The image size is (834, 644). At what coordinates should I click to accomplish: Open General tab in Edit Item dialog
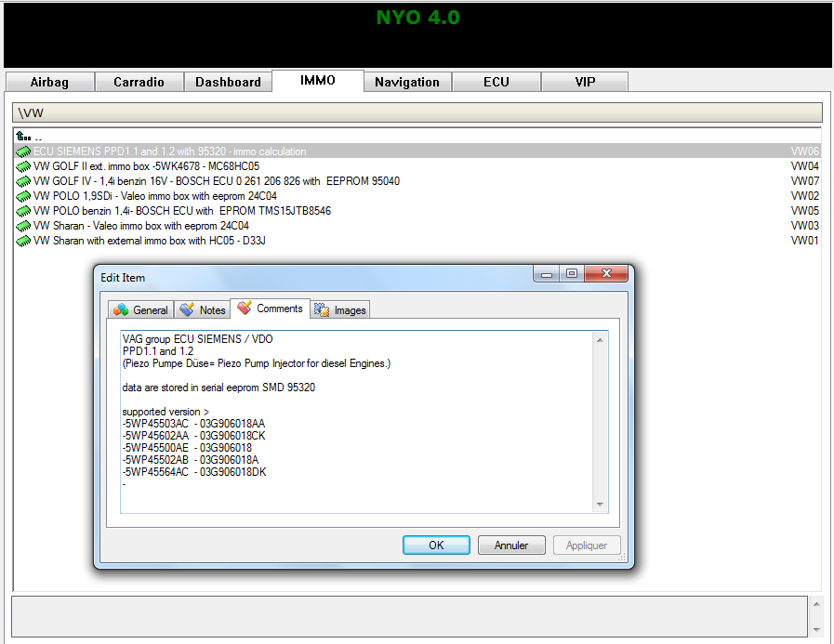(140, 309)
